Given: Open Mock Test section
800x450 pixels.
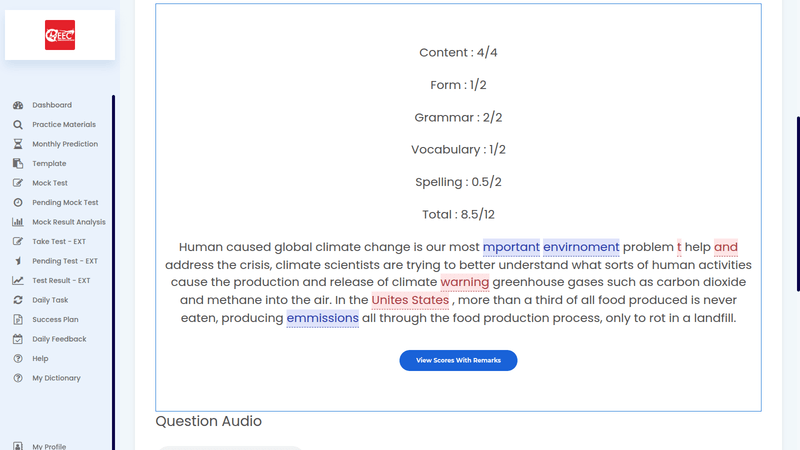Looking at the screenshot, I should tap(50, 183).
